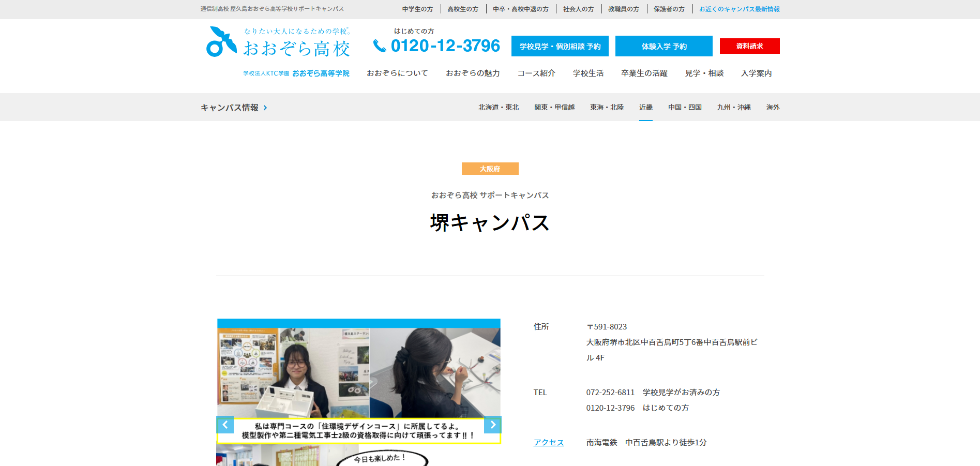Select 北海道・東北 region tab

pyautogui.click(x=499, y=107)
